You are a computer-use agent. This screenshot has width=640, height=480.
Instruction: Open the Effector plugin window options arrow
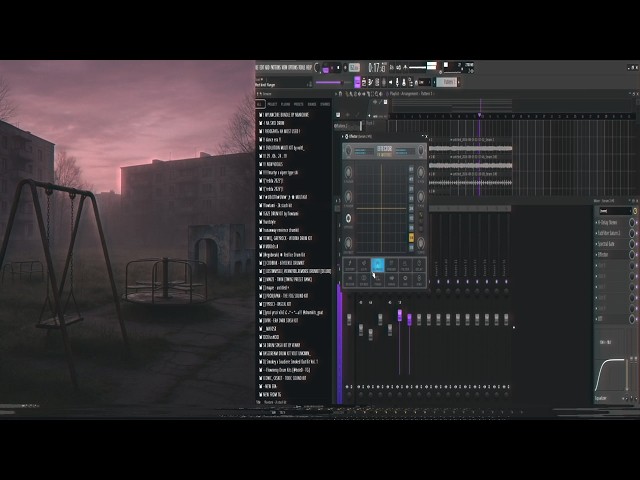pyautogui.click(x=343, y=136)
